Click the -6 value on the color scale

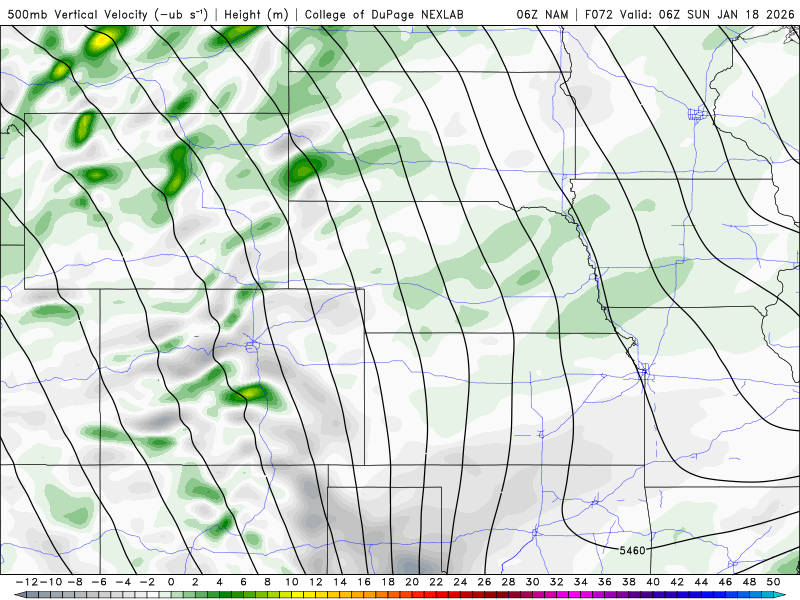point(99,582)
